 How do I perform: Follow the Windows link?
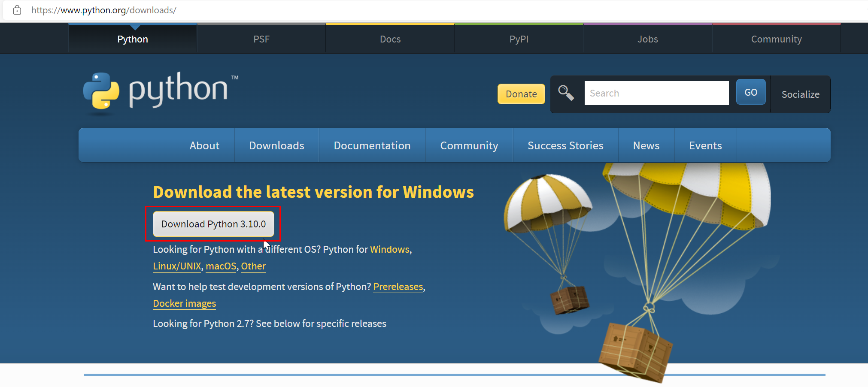390,249
